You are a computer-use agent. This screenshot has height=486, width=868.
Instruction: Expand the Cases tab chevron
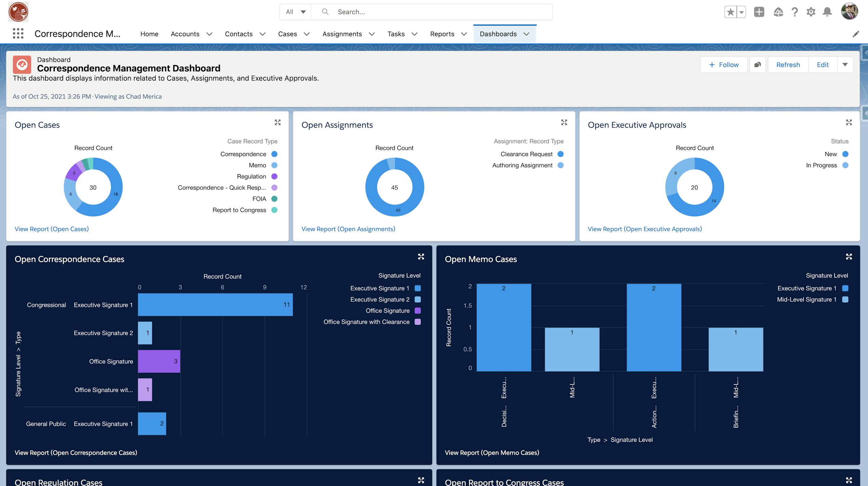307,34
